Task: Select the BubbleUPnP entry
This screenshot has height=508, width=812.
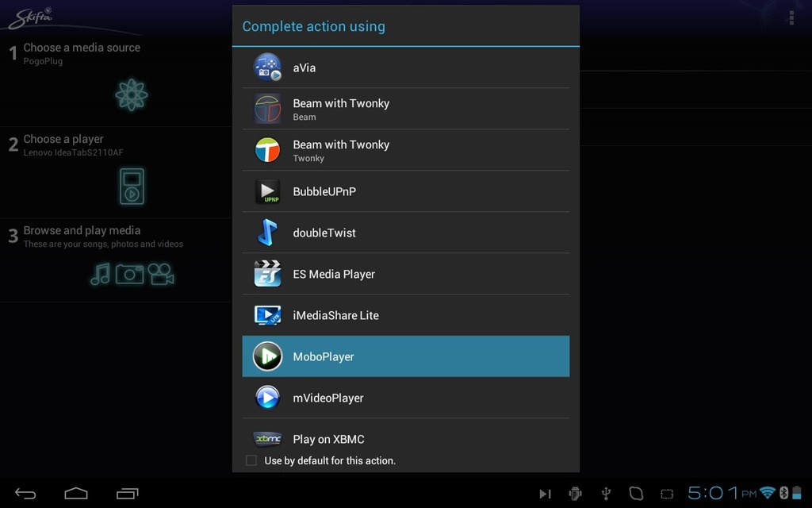Action: tap(406, 191)
